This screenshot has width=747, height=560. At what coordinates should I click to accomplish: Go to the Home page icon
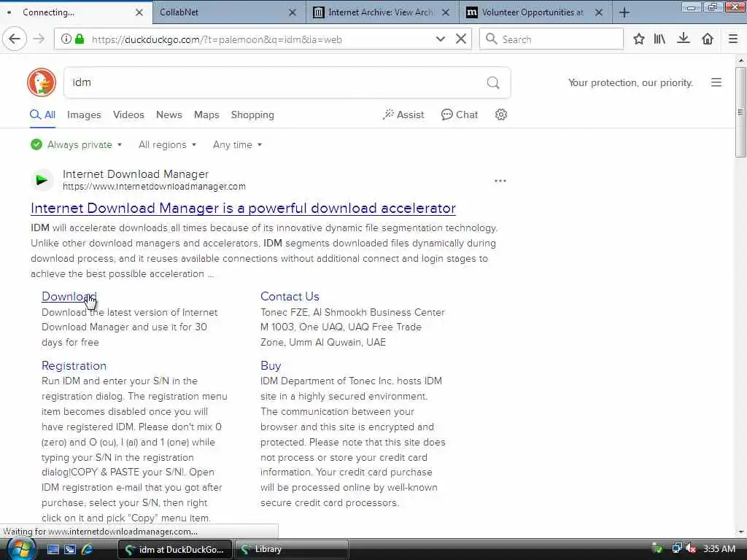[708, 39]
